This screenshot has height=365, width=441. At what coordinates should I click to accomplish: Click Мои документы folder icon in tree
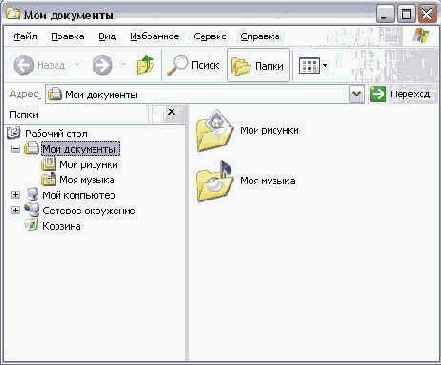[x=31, y=148]
